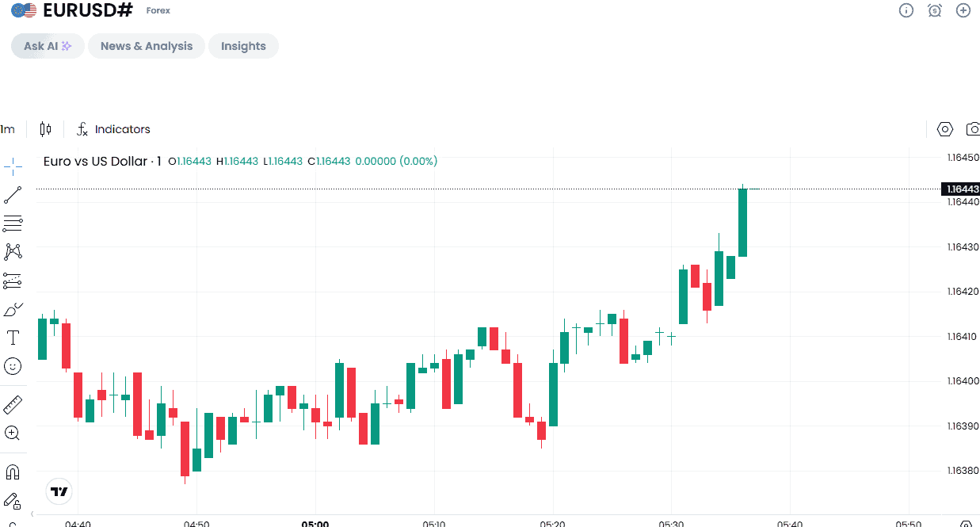The width and height of the screenshot is (980, 527).
Task: Open the Insights tab
Action: click(x=243, y=46)
